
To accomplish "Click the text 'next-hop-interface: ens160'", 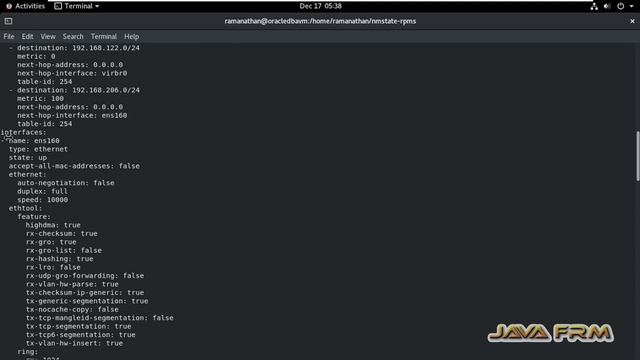I will point(72,116).
